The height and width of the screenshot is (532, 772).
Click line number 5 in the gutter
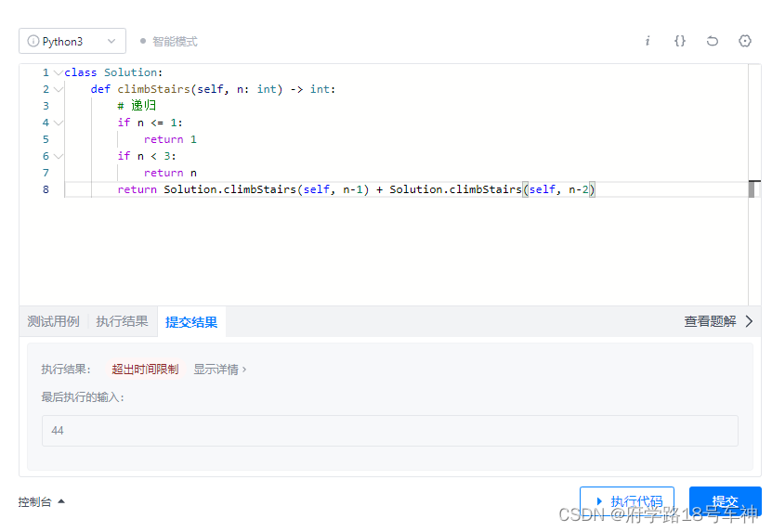point(46,139)
